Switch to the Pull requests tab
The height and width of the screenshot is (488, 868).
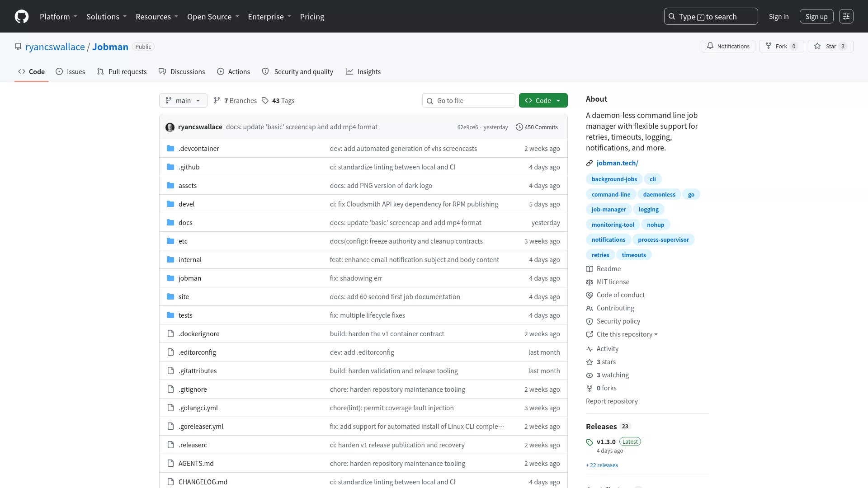(x=122, y=72)
